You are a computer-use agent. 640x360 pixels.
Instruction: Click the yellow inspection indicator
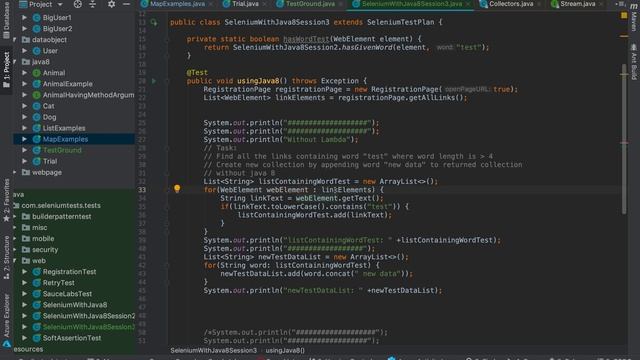[x=624, y=16]
